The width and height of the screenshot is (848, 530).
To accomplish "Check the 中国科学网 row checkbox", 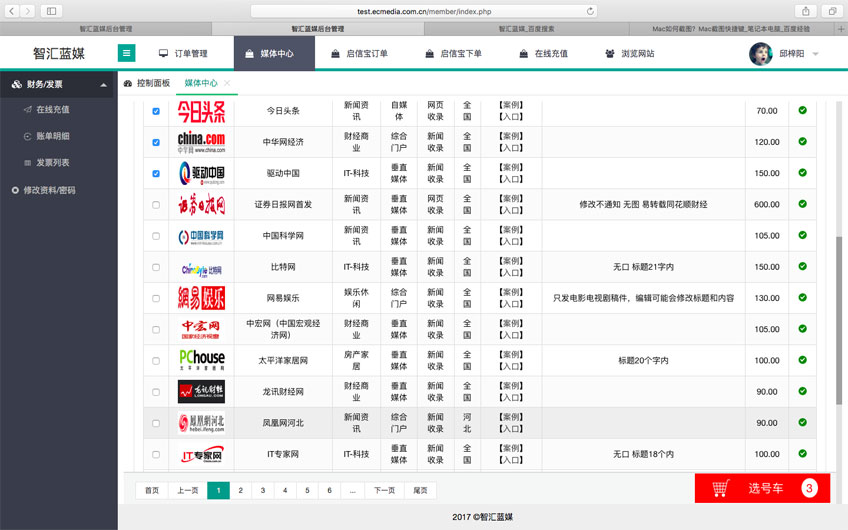I will pyautogui.click(x=156, y=236).
